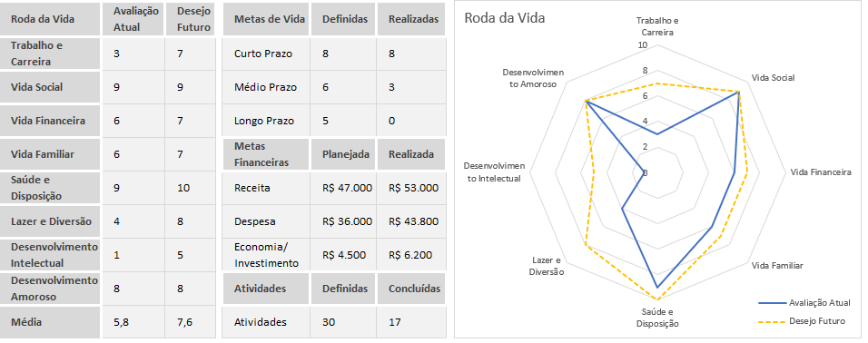The image size is (868, 343).
Task: Select the Metas Financeiras header cell
Action: click(265, 154)
